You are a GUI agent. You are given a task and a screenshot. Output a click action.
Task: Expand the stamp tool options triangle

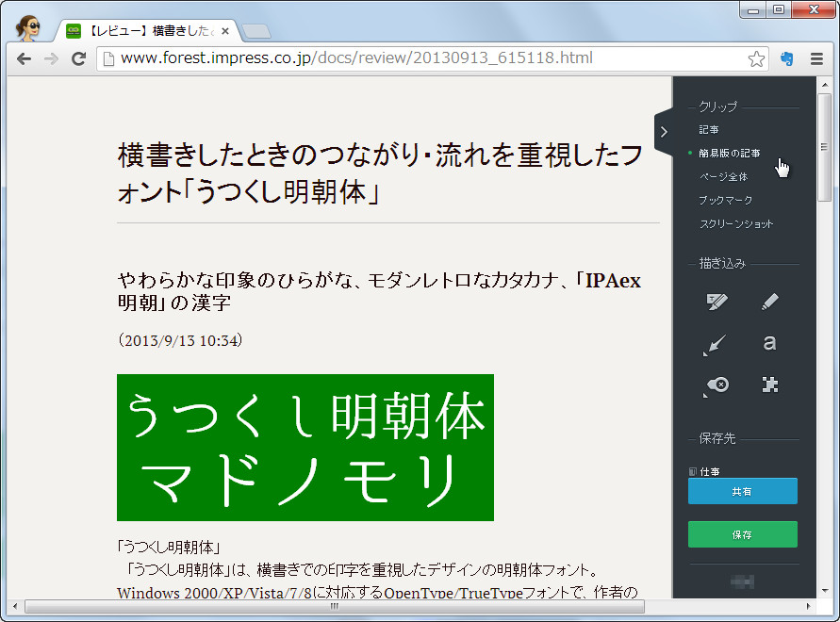coord(706,396)
